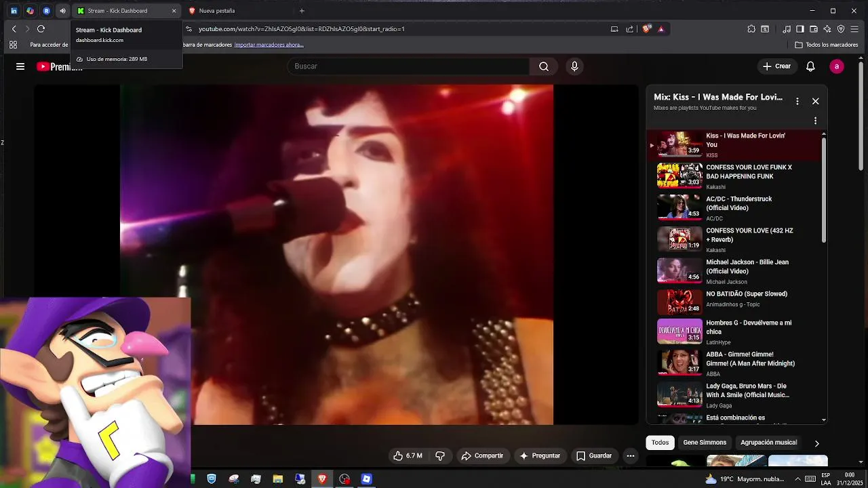
Task: Select ABBA - Gimme! Gimme! Gimme! video
Action: (x=734, y=363)
